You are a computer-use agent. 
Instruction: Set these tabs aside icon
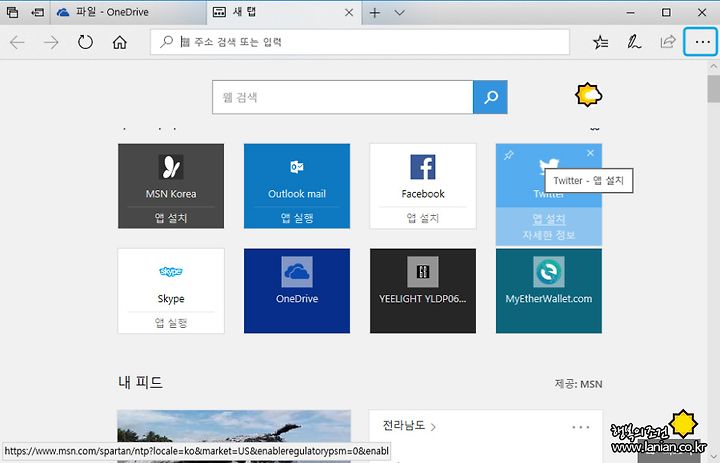point(38,12)
